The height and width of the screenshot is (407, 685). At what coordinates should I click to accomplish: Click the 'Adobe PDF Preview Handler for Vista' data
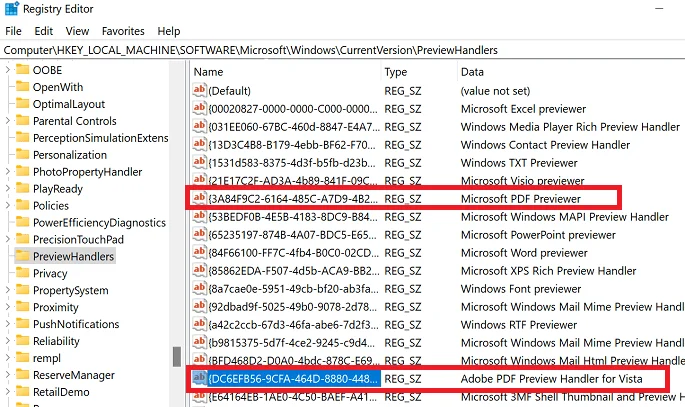tap(551, 379)
